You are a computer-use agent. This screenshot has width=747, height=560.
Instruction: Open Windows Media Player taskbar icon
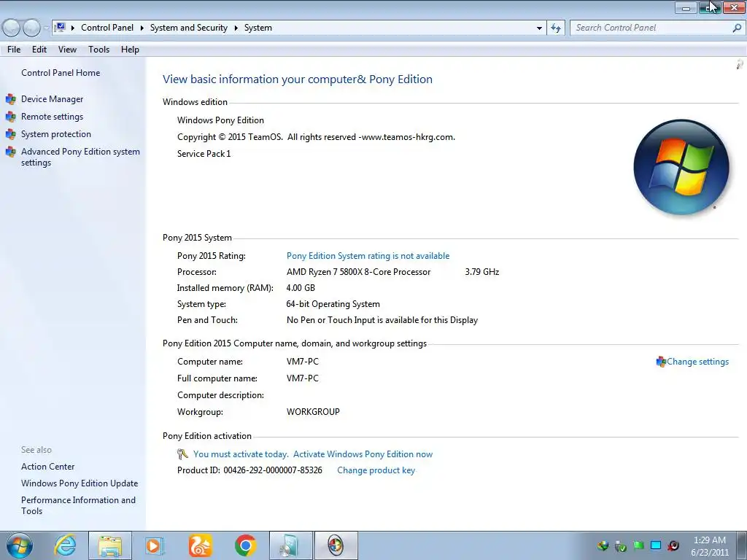click(x=154, y=545)
